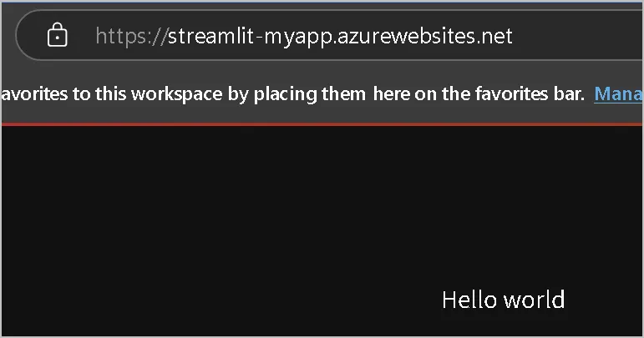This screenshot has width=644, height=338.
Task: Click the top-left corner of the dark page
Action: [x=10, y=134]
